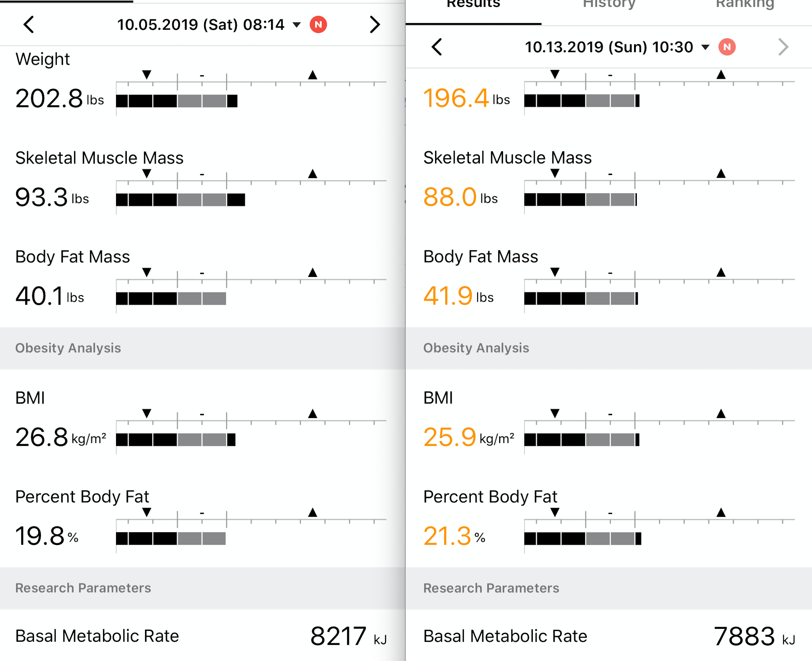
Task: Open date dropdown arrow for 10.05.2019
Action: tap(297, 25)
